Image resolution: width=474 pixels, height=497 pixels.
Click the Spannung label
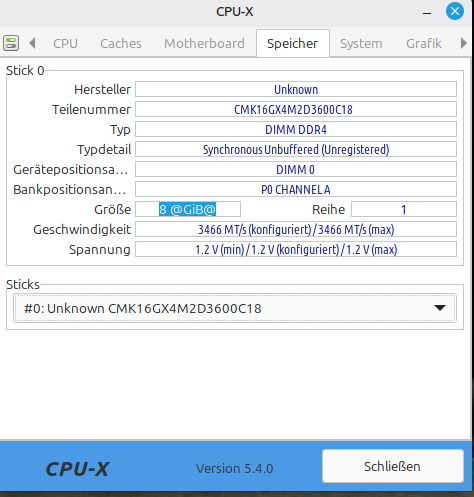tap(99, 249)
